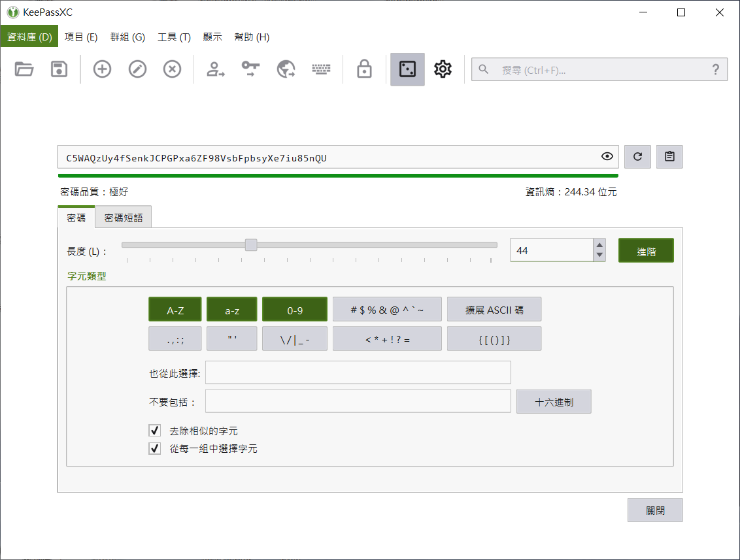The height and width of the screenshot is (560, 740).
Task: Toggle the A-Z uppercase character set
Action: point(175,310)
